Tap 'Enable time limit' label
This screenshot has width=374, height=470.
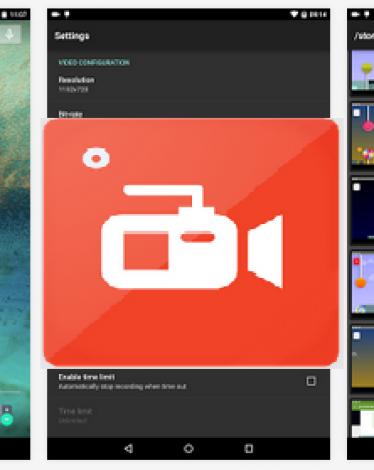click(x=87, y=377)
